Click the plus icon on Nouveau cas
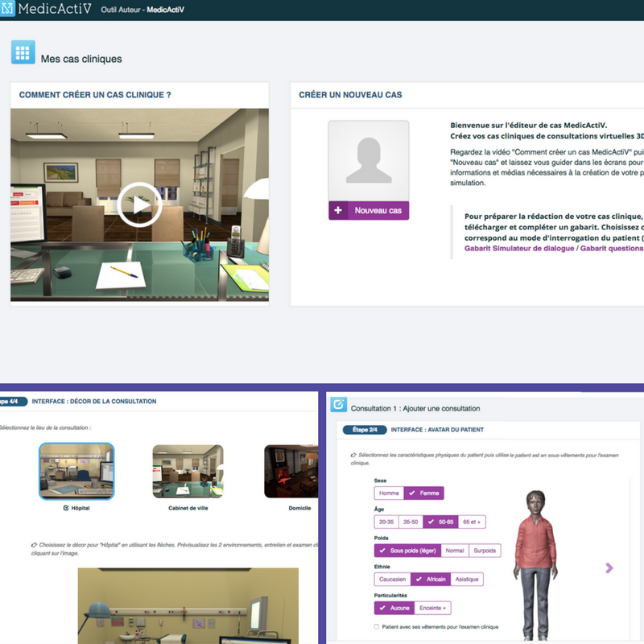This screenshot has width=644, height=644. click(x=338, y=211)
